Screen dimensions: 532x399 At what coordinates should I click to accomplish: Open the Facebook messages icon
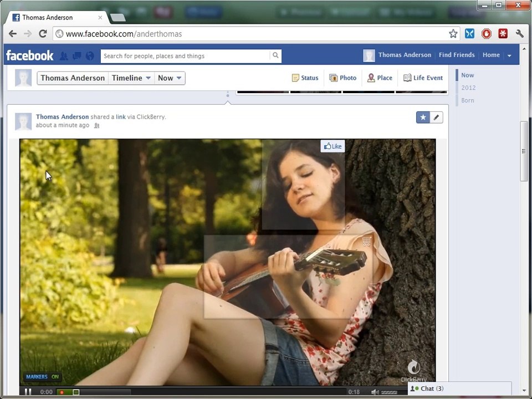coord(77,55)
